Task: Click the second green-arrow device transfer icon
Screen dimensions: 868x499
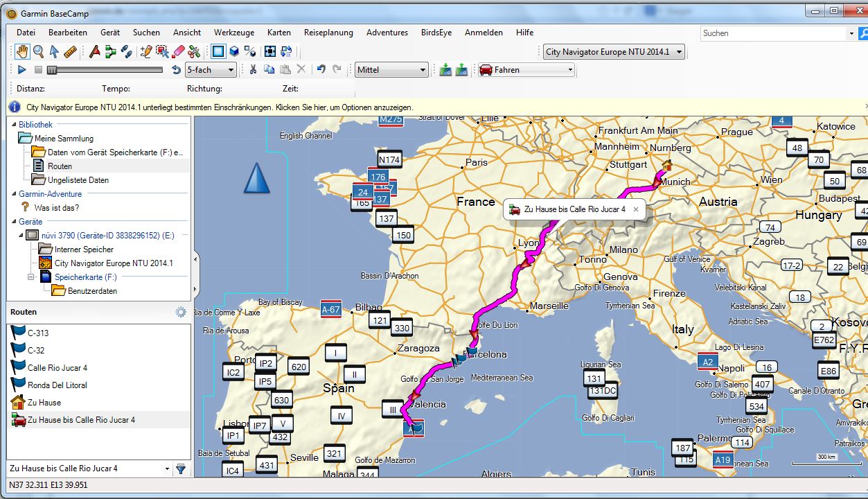Action: (462, 69)
